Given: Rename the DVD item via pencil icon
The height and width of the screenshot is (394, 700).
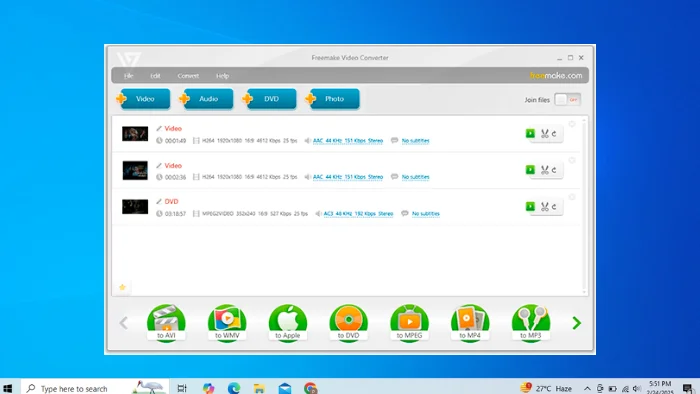Looking at the screenshot, I should tap(158, 202).
